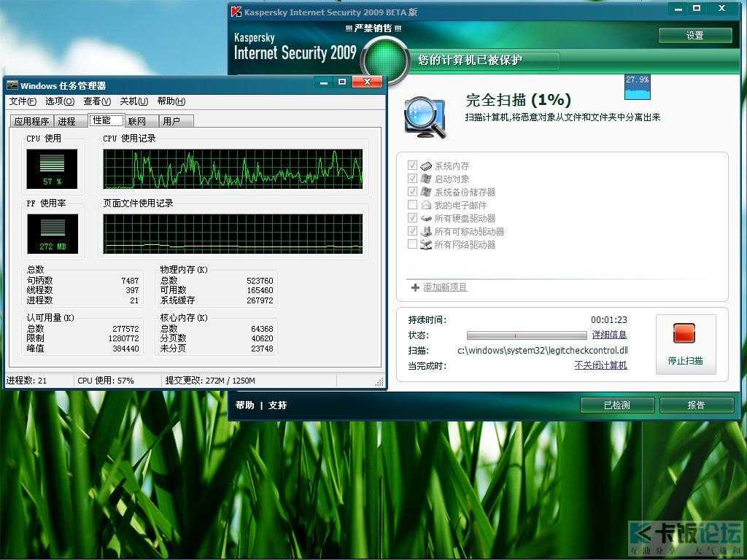The image size is (747, 560).
Task: Click the red stop scan square icon
Action: [684, 332]
